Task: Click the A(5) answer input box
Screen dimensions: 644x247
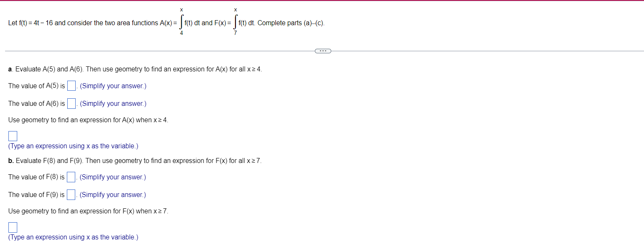Action: [x=71, y=85]
